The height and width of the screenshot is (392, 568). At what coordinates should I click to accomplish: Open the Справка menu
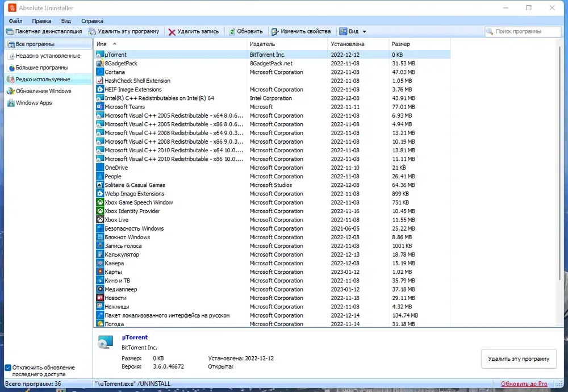tap(92, 21)
